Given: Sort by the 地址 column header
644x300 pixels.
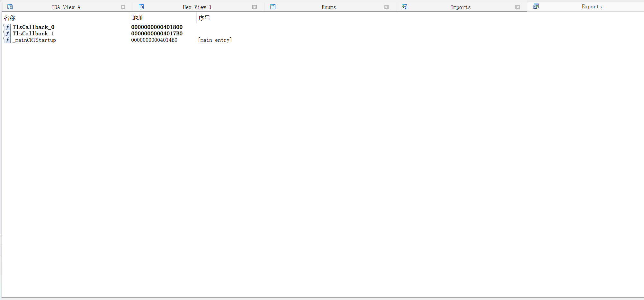Looking at the screenshot, I should coord(163,18).
